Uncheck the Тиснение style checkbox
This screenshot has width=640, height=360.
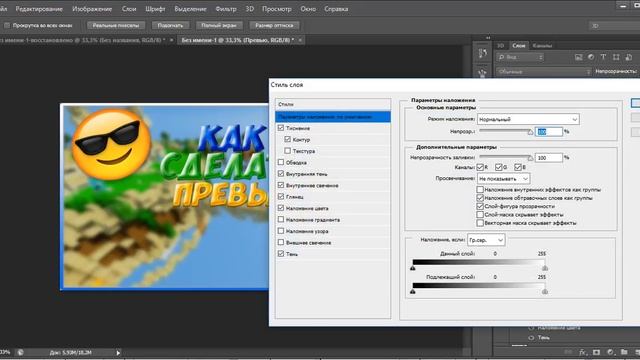click(x=281, y=128)
